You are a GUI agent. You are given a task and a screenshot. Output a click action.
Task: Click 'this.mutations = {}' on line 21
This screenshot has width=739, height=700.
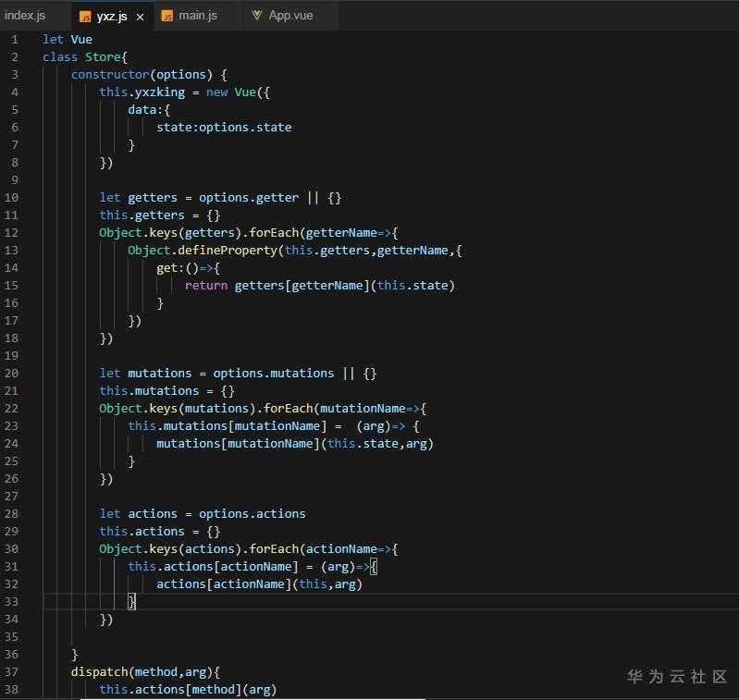coord(166,391)
